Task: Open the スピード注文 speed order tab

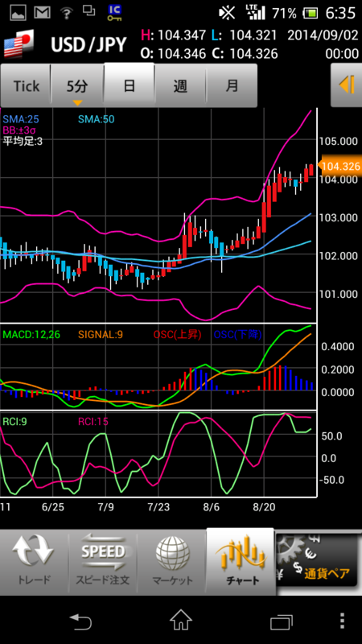Action: point(103,562)
